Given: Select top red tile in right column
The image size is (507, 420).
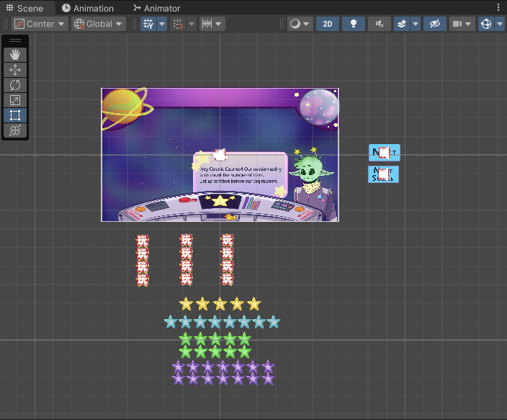Looking at the screenshot, I should 228,241.
